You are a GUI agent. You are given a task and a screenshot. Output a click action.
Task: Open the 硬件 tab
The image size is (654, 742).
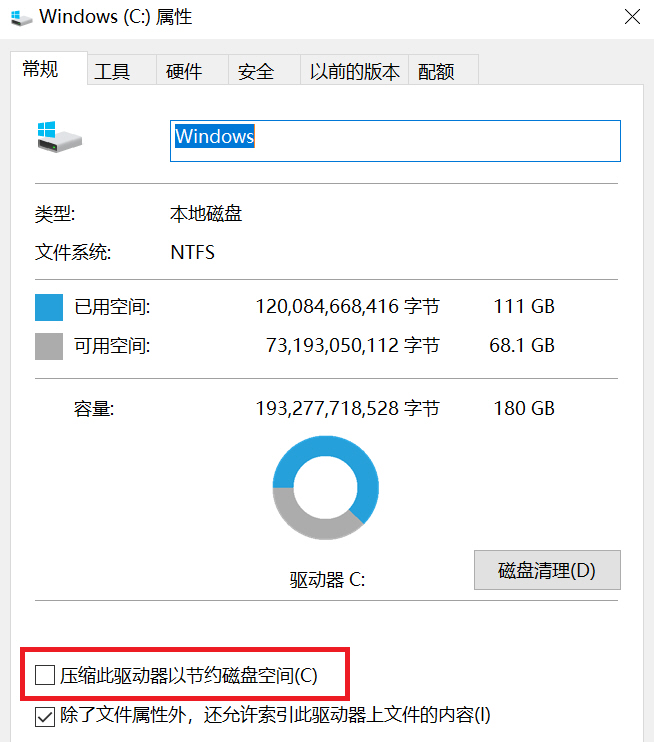(x=193, y=71)
